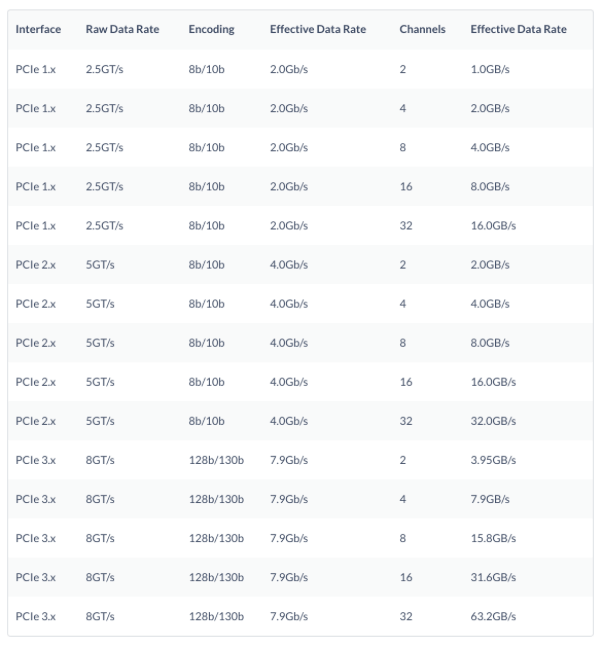Click the 15.8GB/s effective data rate cell
The height and width of the screenshot is (648, 601).
click(x=495, y=538)
